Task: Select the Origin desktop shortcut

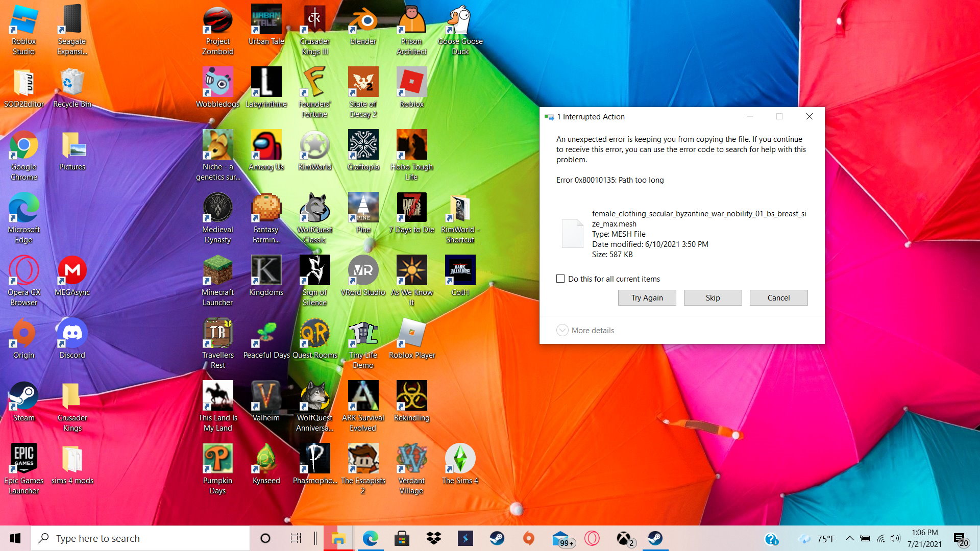Action: [23, 339]
